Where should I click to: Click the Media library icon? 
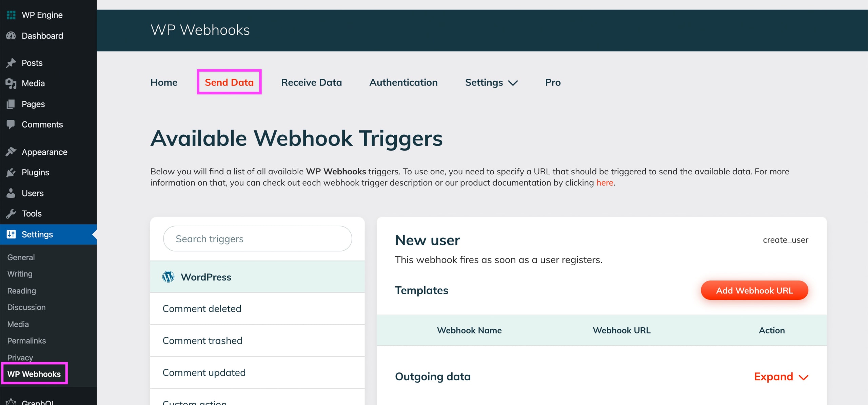click(x=11, y=83)
